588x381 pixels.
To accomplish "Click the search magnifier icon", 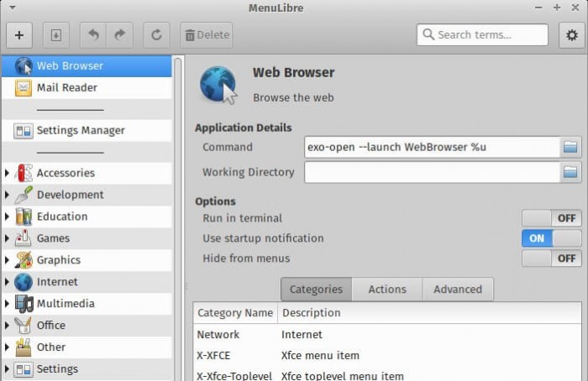I will tap(428, 34).
